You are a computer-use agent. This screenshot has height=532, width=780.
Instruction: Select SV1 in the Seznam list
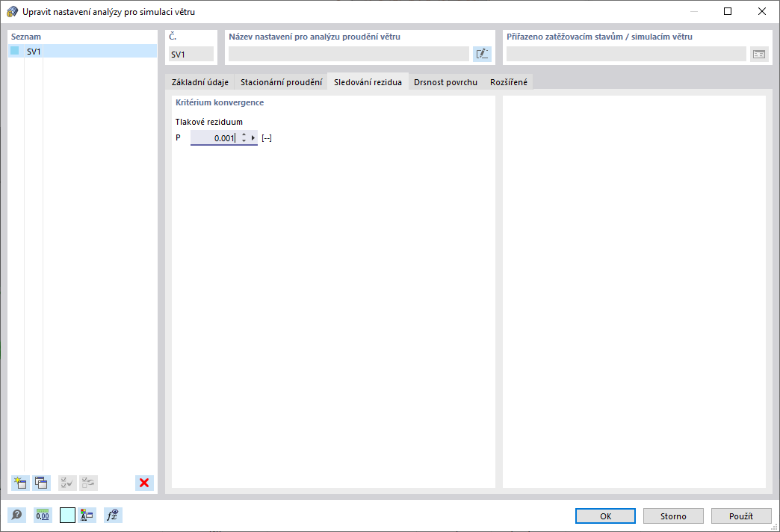click(x=83, y=51)
